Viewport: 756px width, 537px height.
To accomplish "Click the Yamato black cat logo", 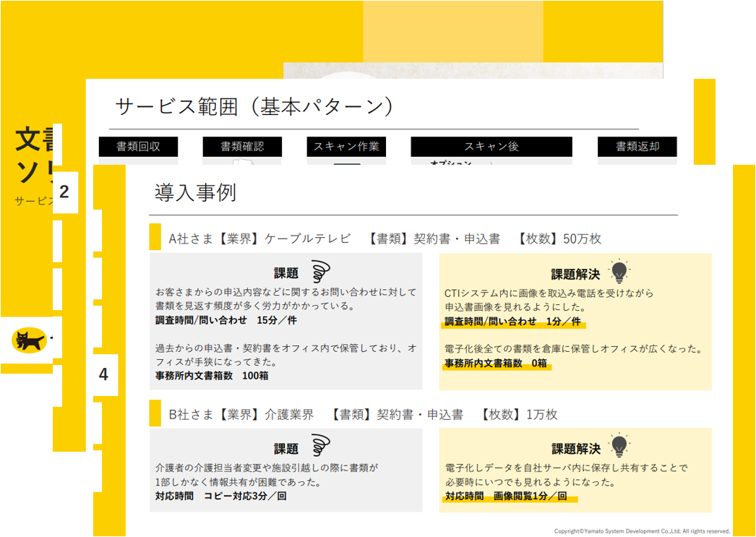I will pyautogui.click(x=30, y=340).
